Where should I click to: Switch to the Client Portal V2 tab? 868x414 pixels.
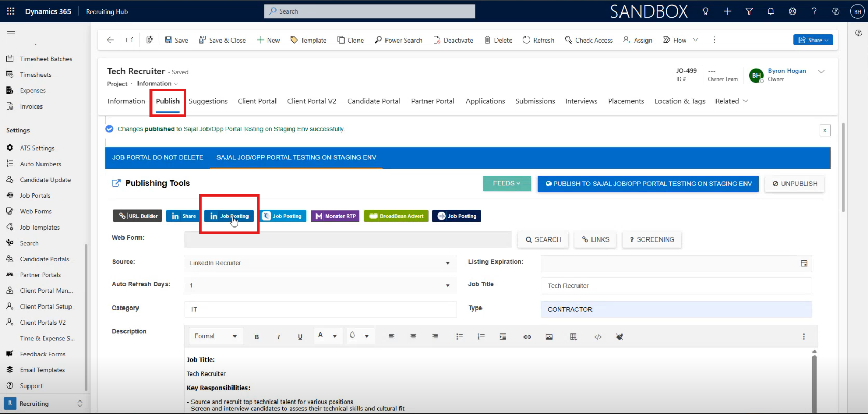pyautogui.click(x=312, y=101)
